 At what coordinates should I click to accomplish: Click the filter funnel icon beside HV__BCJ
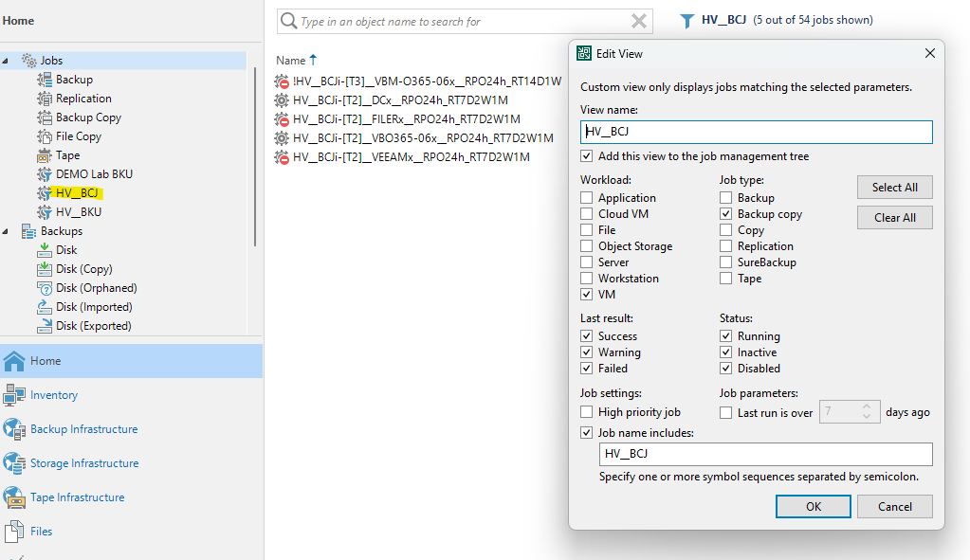687,20
